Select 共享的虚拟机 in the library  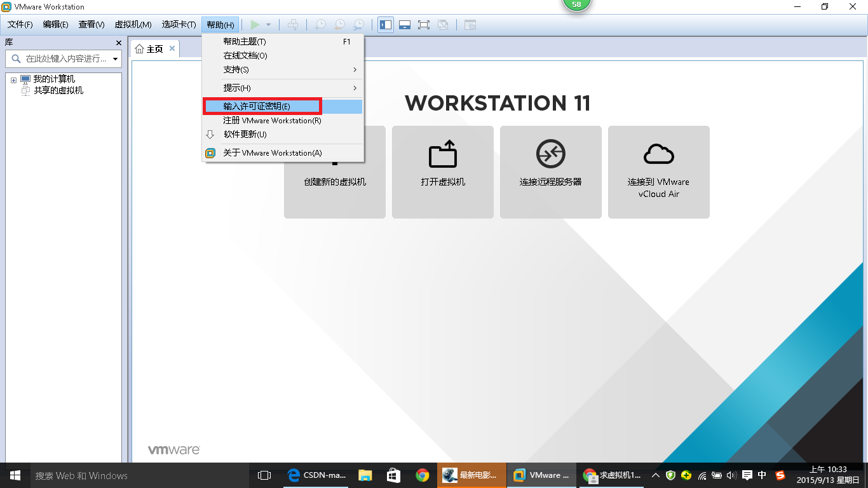pos(58,90)
